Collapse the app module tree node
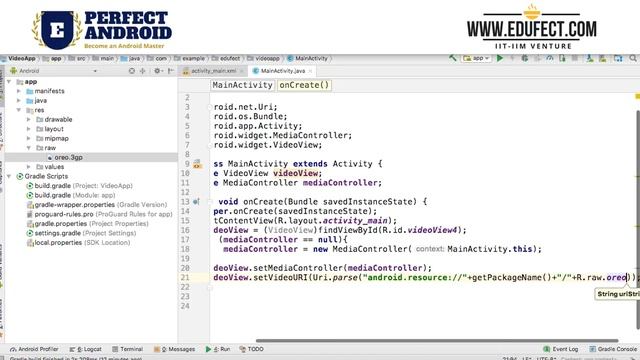Viewport: 640px width, 360px height. click(x=9, y=82)
